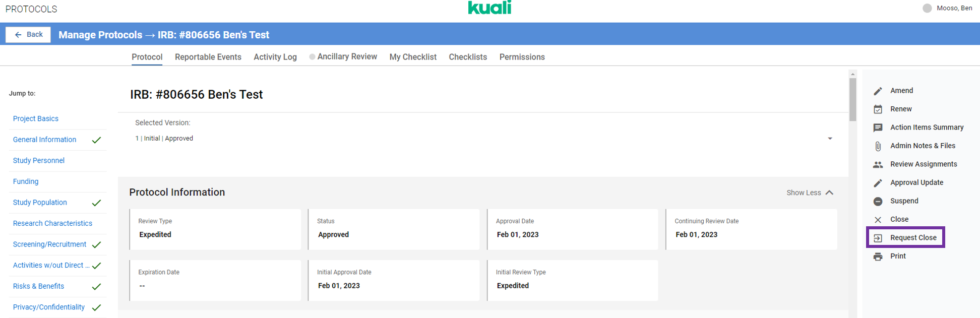
Task: Click Approval Update in the action panel
Action: click(916, 182)
